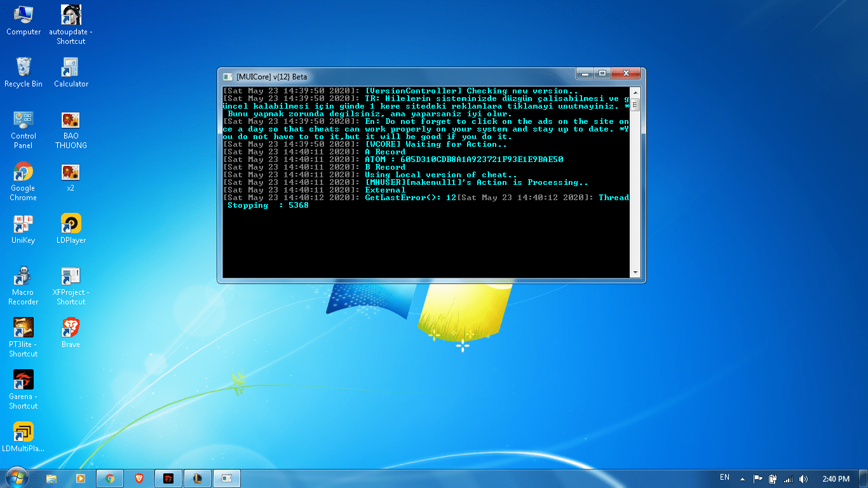Click the Show desktop button

tap(864, 478)
